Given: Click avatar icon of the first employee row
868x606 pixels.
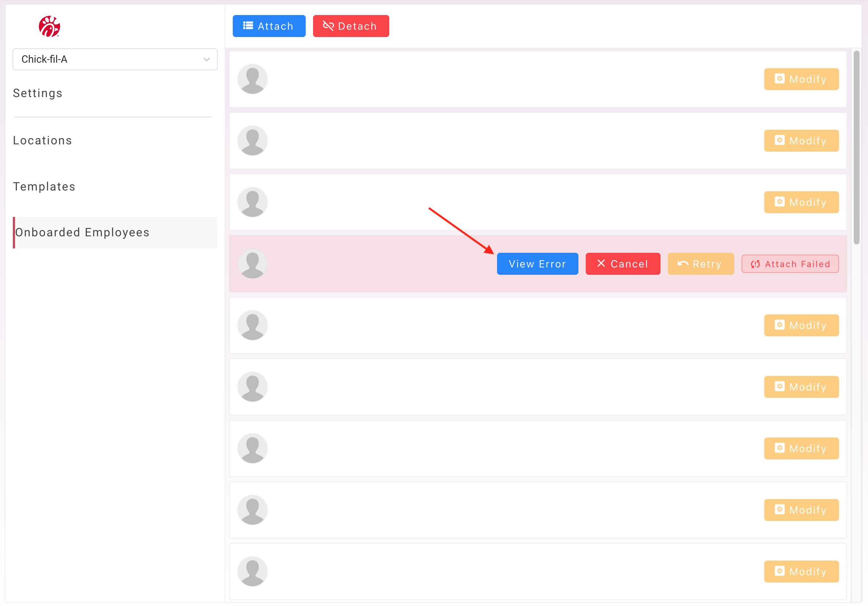Looking at the screenshot, I should pyautogui.click(x=253, y=79).
